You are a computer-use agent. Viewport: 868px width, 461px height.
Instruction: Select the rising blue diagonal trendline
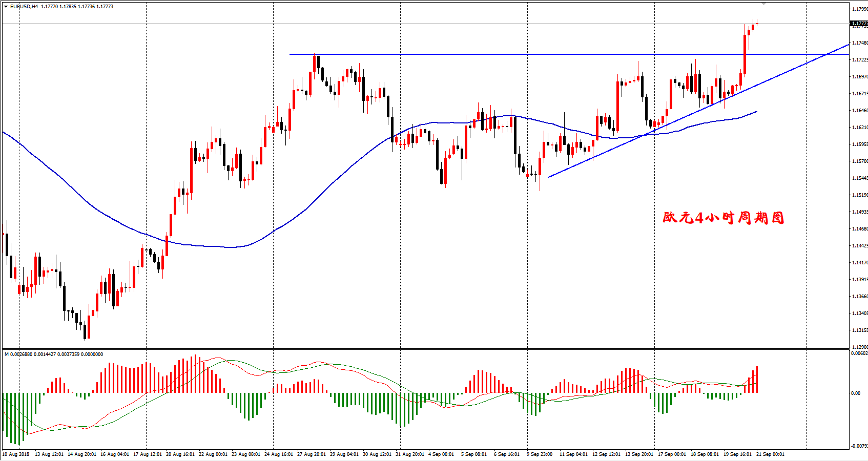pos(698,111)
